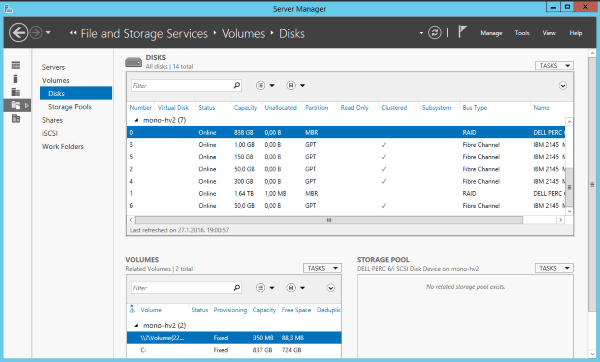The image size is (600, 362).
Task: Click the Disks horizontal scrollbar right arrow
Action: click(560, 220)
